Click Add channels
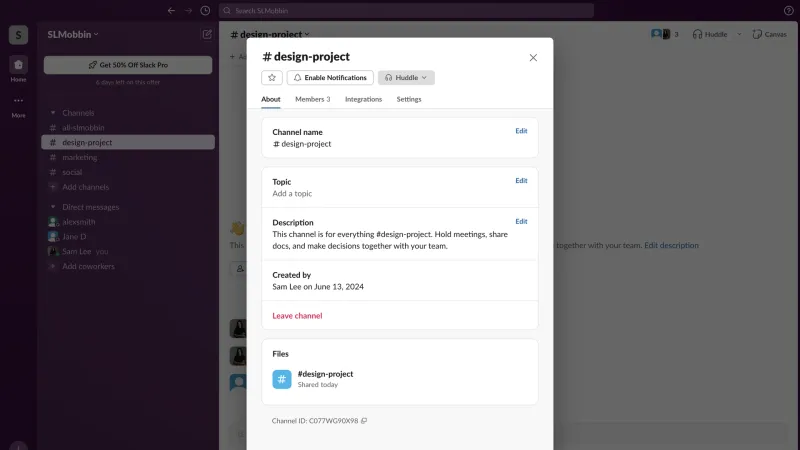800x450 pixels. (x=85, y=187)
